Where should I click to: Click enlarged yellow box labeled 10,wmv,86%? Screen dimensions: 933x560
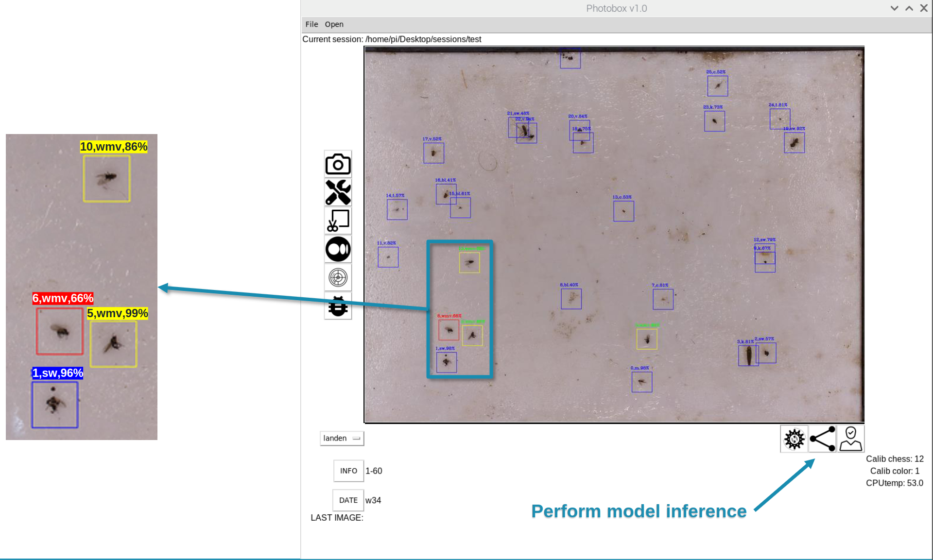point(106,178)
